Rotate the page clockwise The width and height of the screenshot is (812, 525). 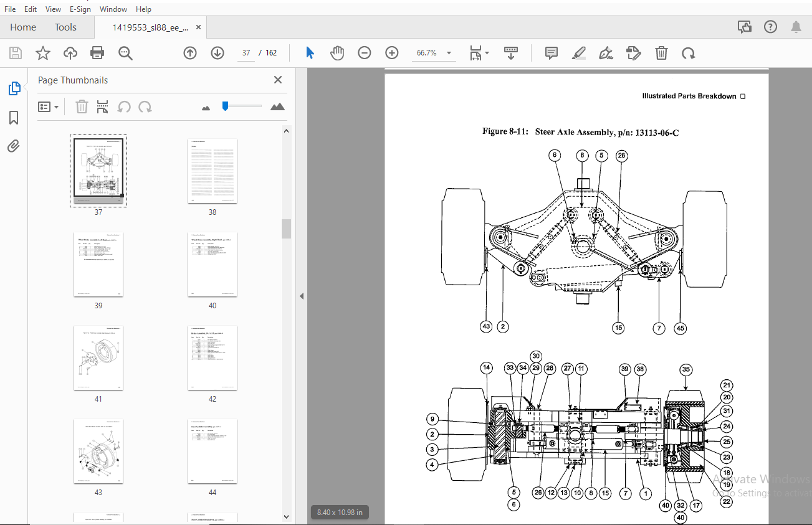pos(689,53)
